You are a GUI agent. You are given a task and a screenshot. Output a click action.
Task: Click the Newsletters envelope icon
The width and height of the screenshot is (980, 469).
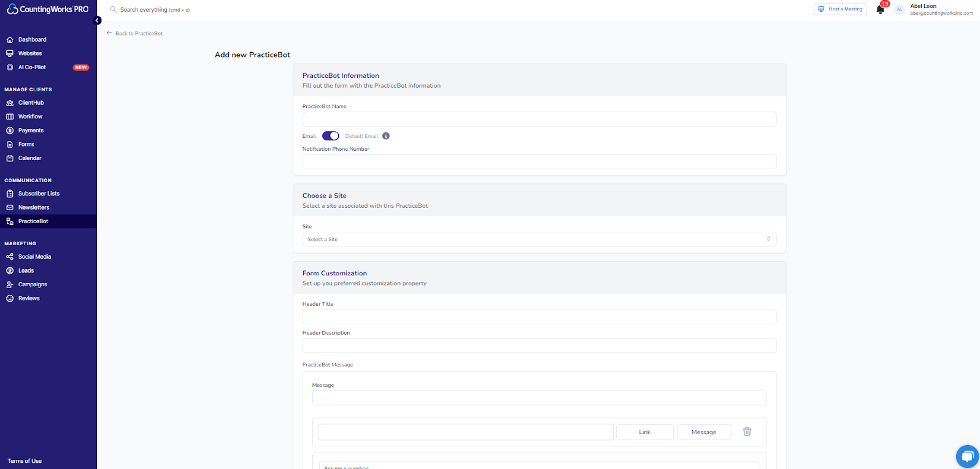click(x=10, y=207)
